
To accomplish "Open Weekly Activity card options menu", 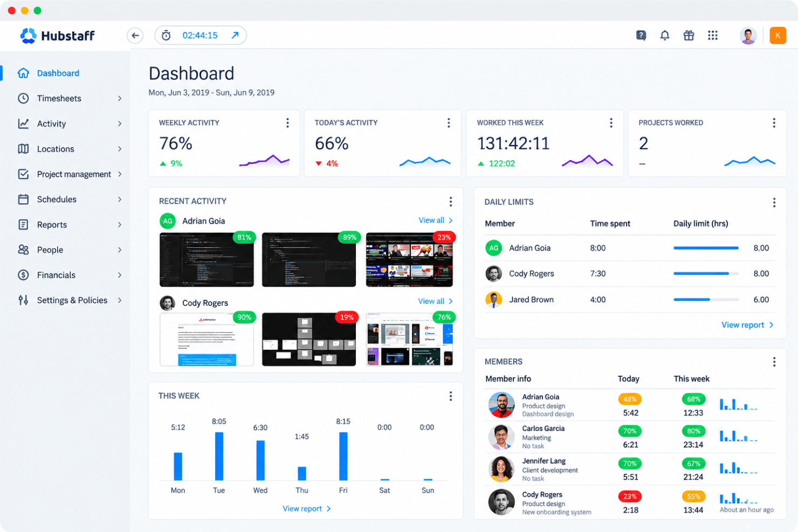I will pos(287,123).
